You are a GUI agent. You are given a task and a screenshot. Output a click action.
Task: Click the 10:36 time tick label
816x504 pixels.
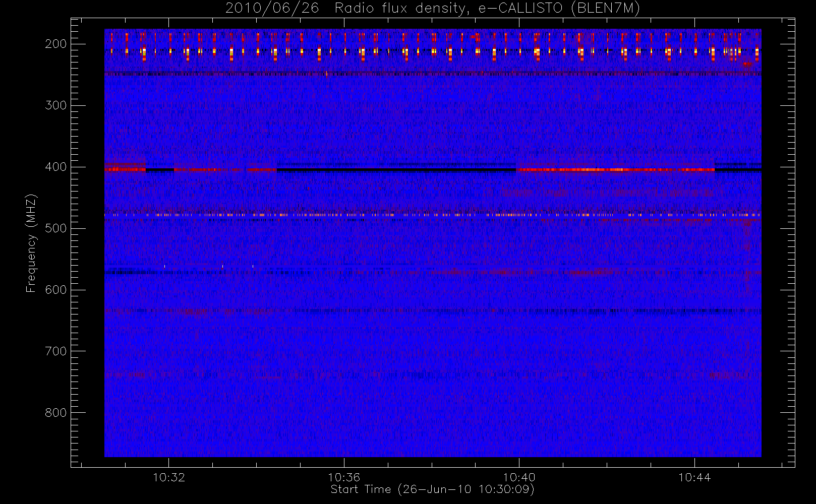pos(344,477)
